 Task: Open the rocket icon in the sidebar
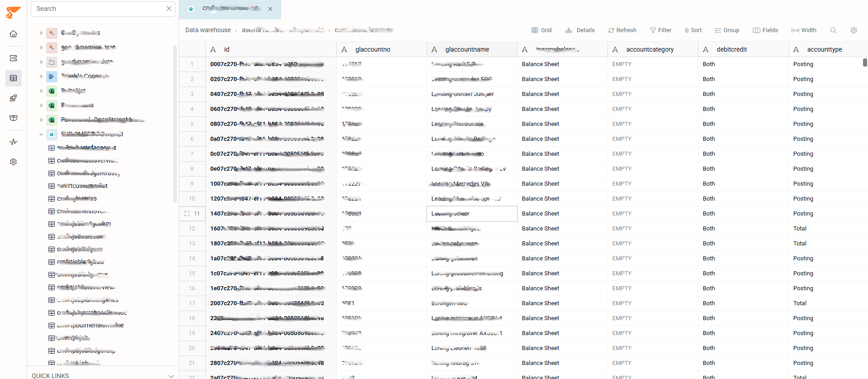[x=14, y=98]
